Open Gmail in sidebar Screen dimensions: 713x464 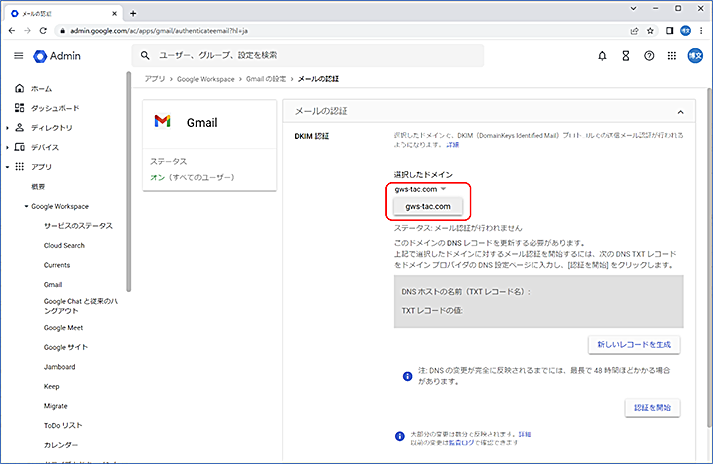(x=53, y=285)
